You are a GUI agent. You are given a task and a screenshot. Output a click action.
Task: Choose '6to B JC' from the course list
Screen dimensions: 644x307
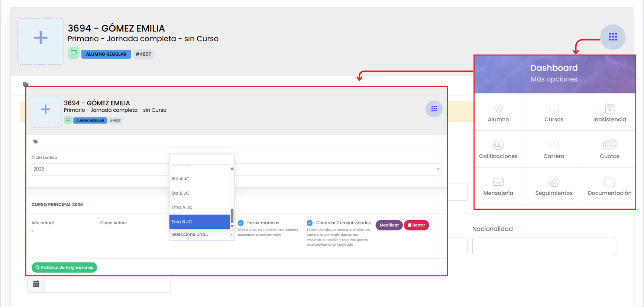click(200, 193)
